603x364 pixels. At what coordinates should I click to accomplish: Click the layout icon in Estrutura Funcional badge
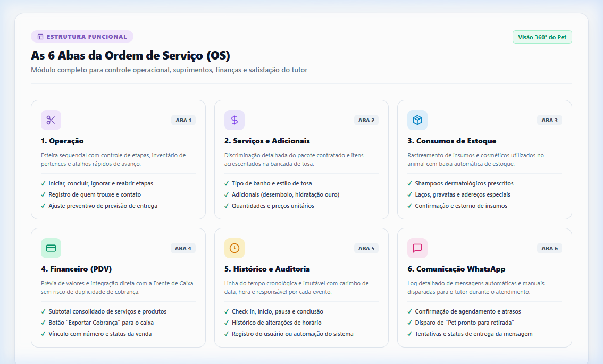[x=40, y=37]
